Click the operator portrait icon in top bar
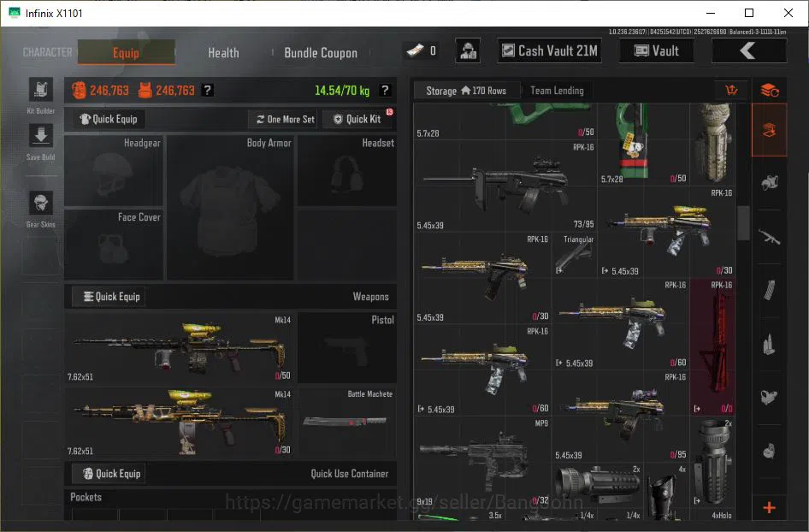 [468, 50]
